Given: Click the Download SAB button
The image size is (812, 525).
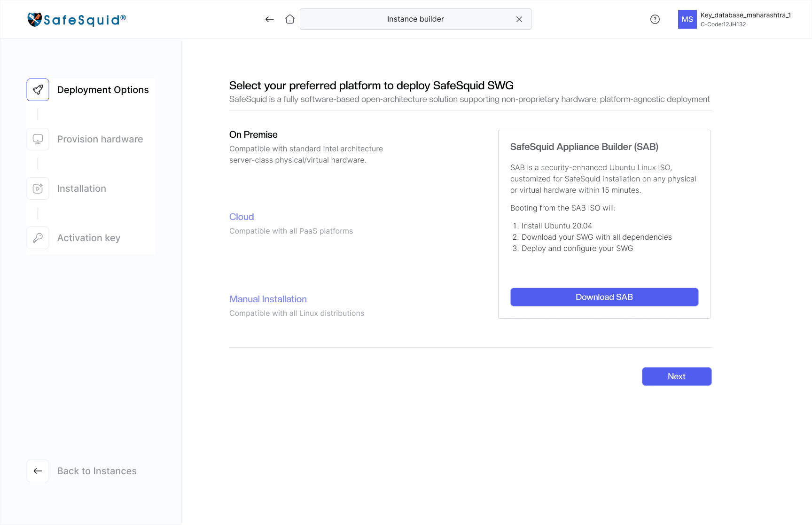Looking at the screenshot, I should 604,297.
